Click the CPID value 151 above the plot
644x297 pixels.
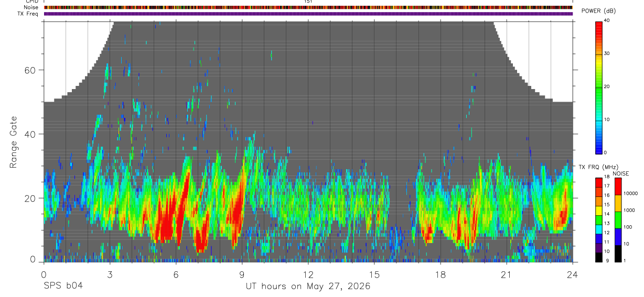[308, 2]
